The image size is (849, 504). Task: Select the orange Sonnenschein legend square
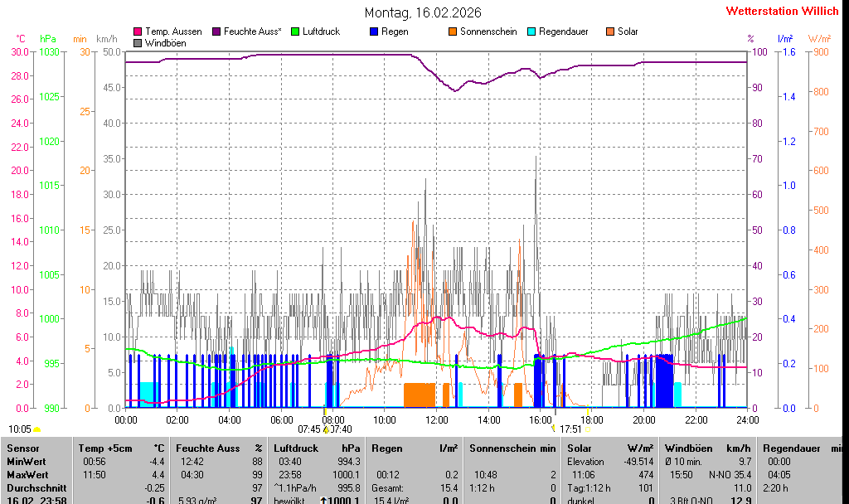453,31
